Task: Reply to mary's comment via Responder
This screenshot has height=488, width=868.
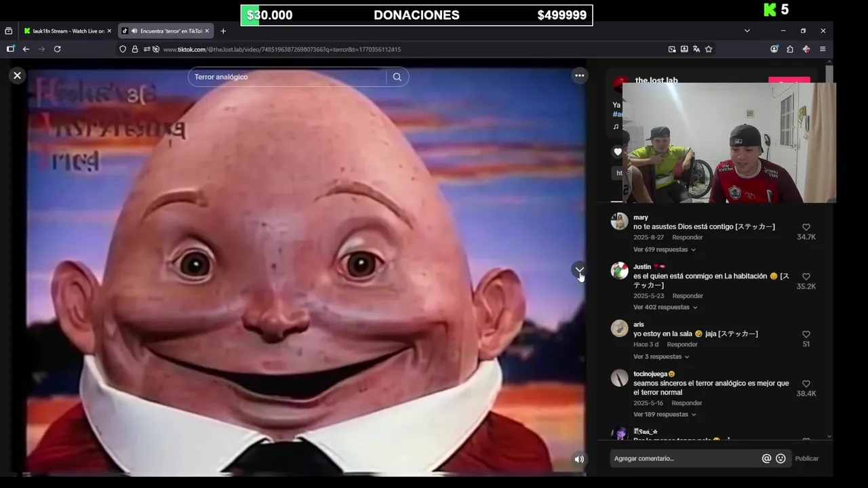Action: click(x=687, y=237)
